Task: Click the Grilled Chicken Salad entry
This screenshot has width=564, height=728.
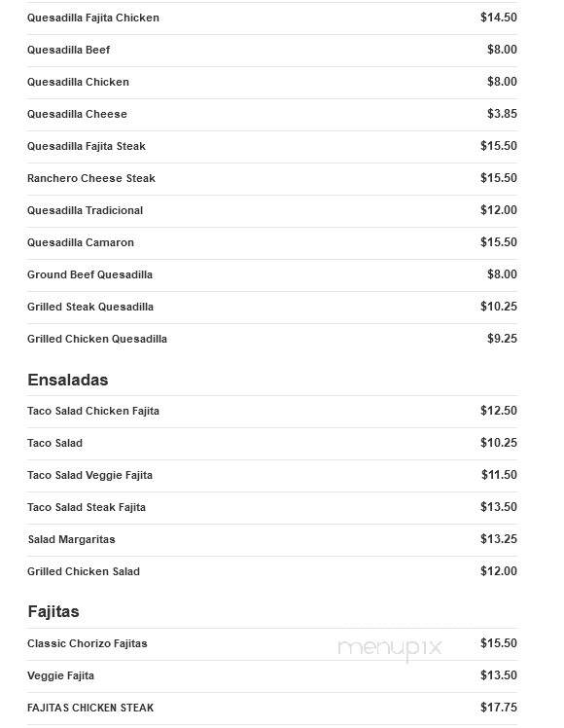Action: [x=272, y=571]
